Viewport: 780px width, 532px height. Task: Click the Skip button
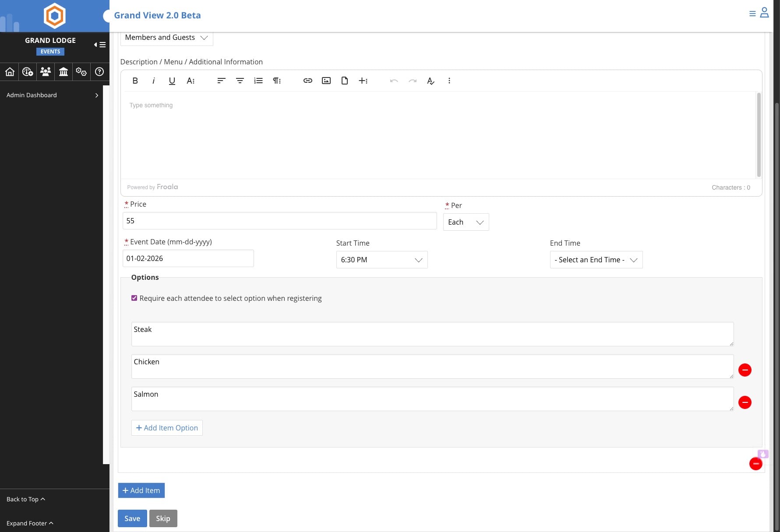pyautogui.click(x=163, y=518)
